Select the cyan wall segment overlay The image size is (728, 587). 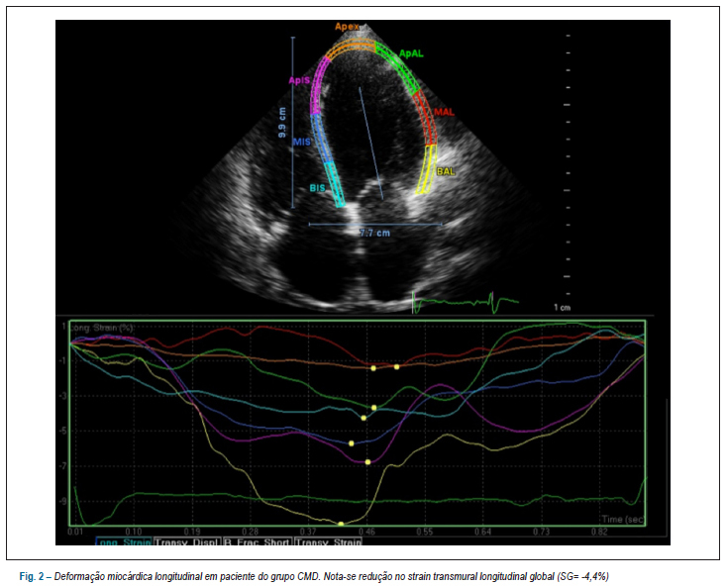(335, 184)
